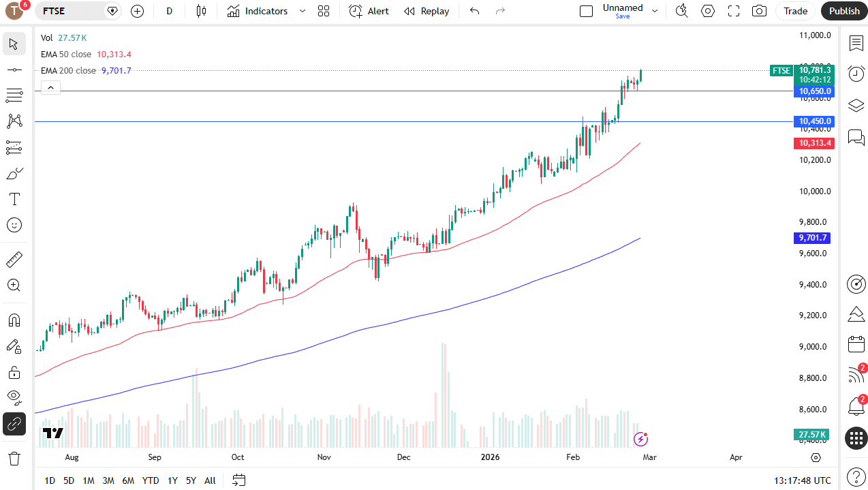The width and height of the screenshot is (868, 490).
Task: Open the forecasting and measurement tools
Action: (14, 147)
